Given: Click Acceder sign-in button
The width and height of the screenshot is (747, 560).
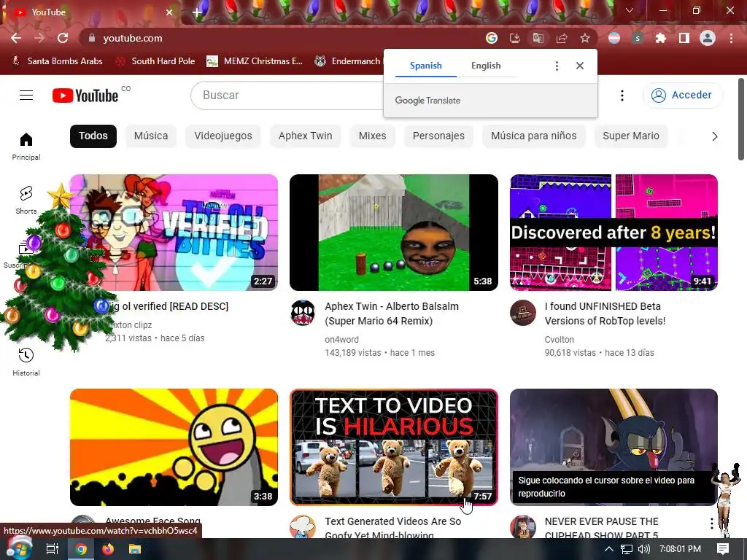Looking at the screenshot, I should click(682, 96).
